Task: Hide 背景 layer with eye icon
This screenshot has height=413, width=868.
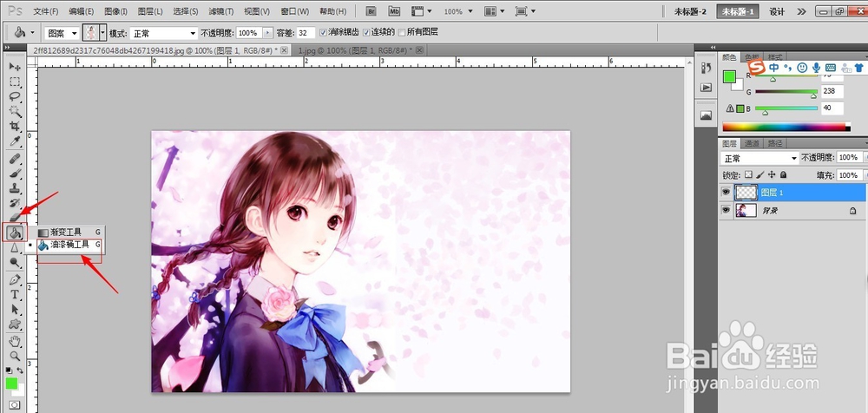Action: (x=726, y=210)
